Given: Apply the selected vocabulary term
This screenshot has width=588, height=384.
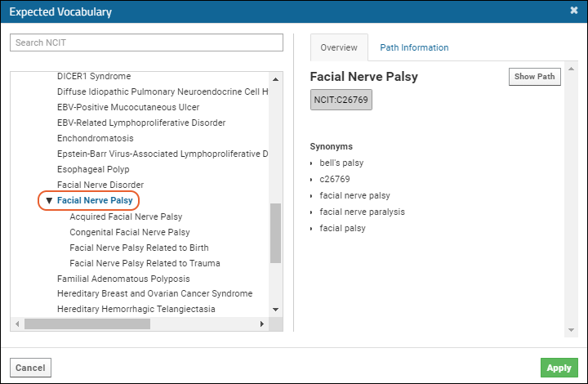Looking at the screenshot, I should (559, 368).
